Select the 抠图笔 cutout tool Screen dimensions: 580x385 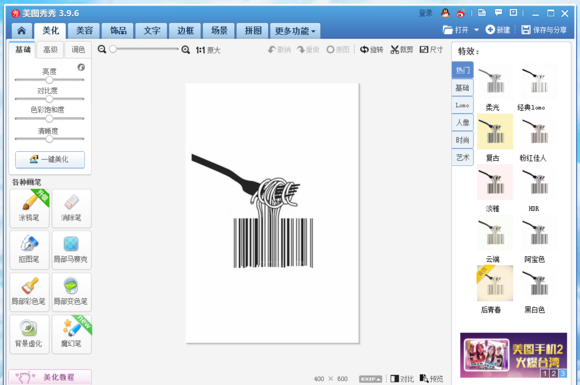(x=29, y=250)
